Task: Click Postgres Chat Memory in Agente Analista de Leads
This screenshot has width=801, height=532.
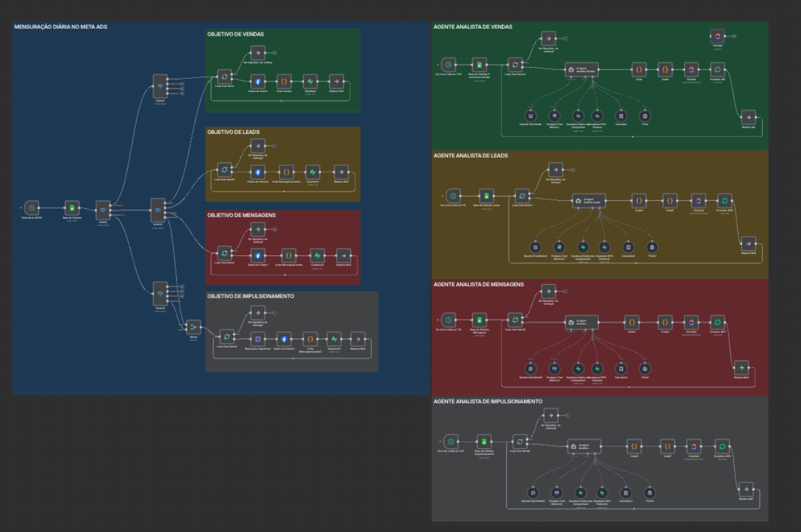Action: 559,247
